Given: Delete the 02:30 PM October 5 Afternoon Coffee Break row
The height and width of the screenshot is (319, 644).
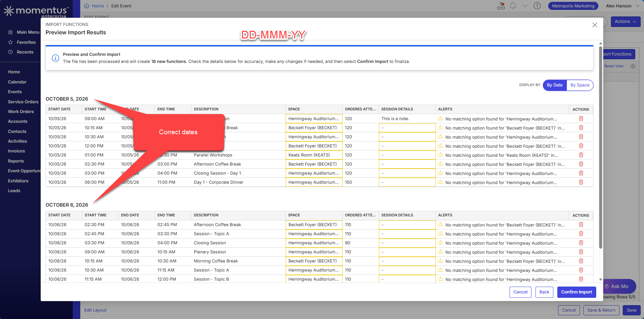Looking at the screenshot, I should tap(581, 164).
